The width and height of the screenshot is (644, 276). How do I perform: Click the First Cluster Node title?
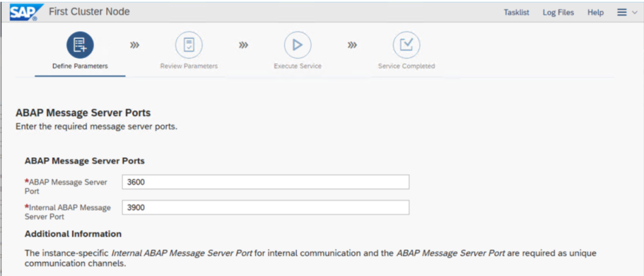pos(89,12)
